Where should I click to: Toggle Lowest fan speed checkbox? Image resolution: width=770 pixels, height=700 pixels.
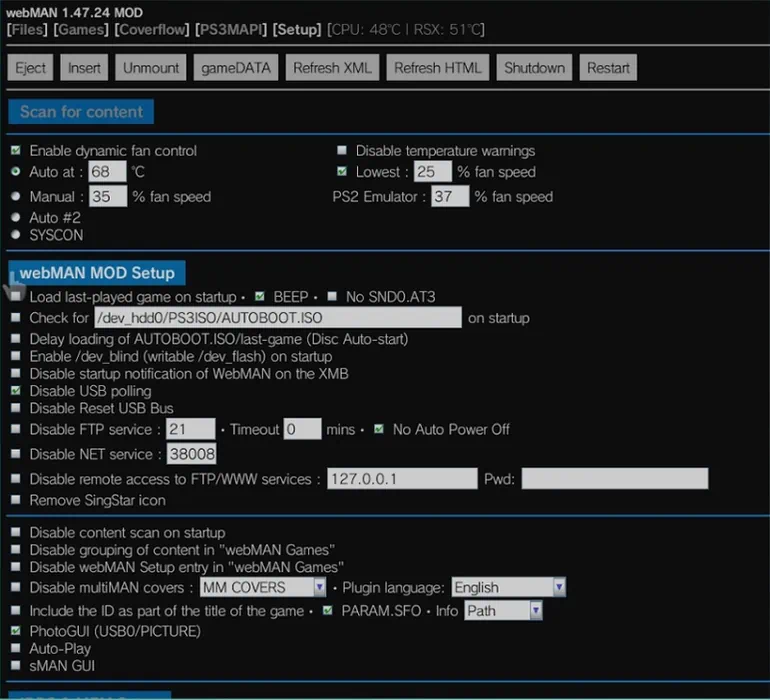pos(342,171)
